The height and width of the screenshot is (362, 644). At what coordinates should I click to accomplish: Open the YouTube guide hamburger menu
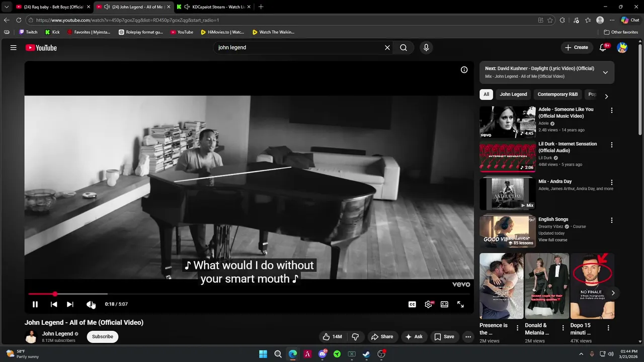coord(14,48)
